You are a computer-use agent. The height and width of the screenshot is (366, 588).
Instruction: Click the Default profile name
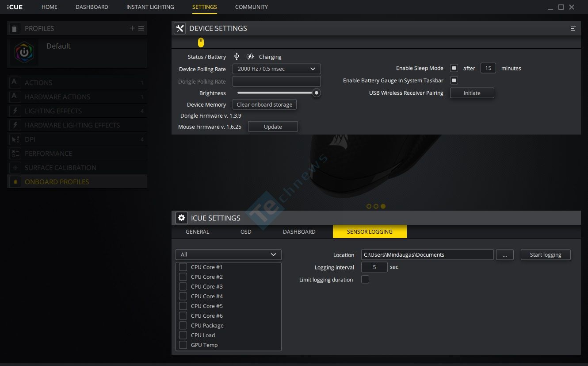(58, 46)
